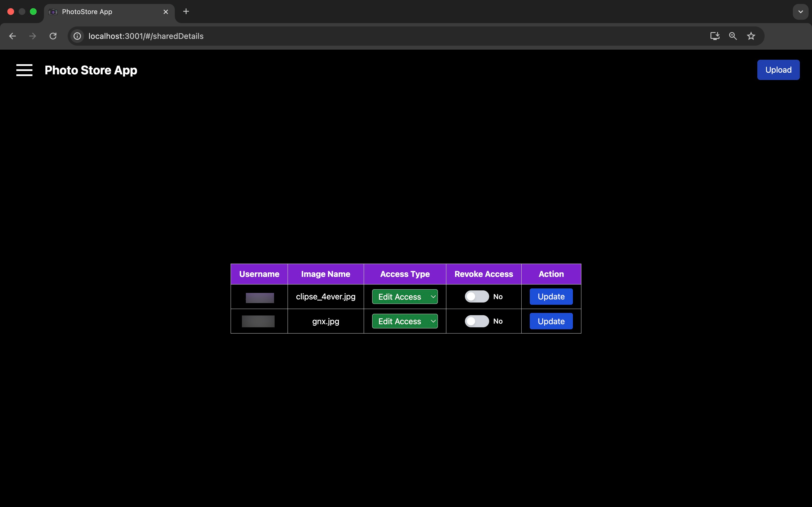The height and width of the screenshot is (507, 812).
Task: Open Access Type dropdown for clipse_4ever.jpg
Action: point(405,297)
